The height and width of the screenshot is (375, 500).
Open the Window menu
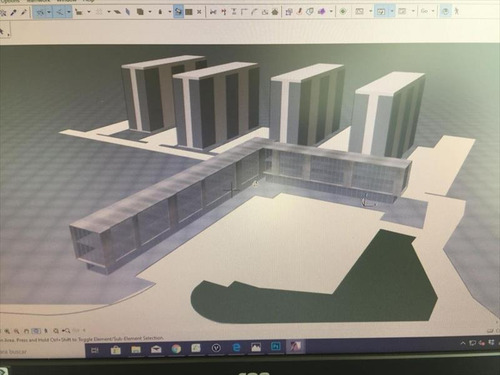pyautogui.click(x=66, y=1)
